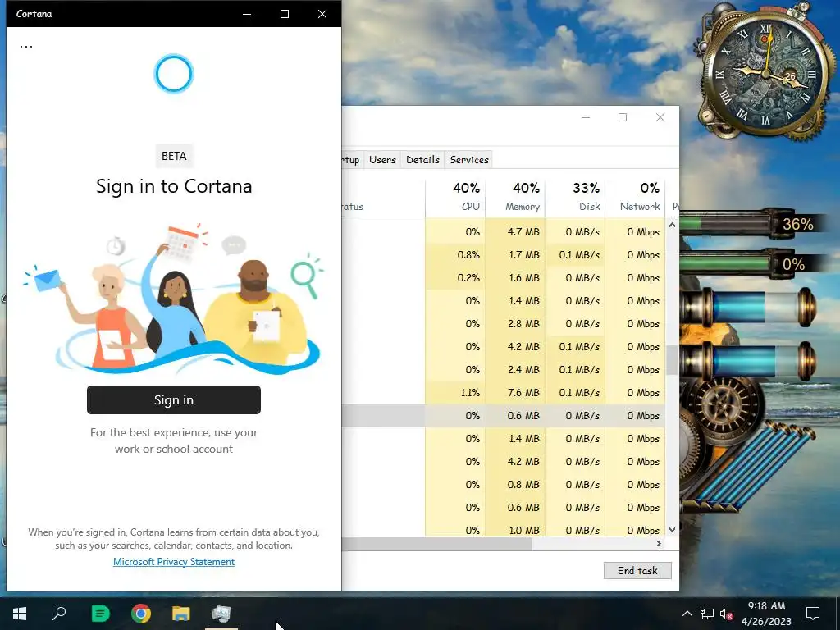Minimize the Cortana window
The image size is (840, 630).
[247, 14]
